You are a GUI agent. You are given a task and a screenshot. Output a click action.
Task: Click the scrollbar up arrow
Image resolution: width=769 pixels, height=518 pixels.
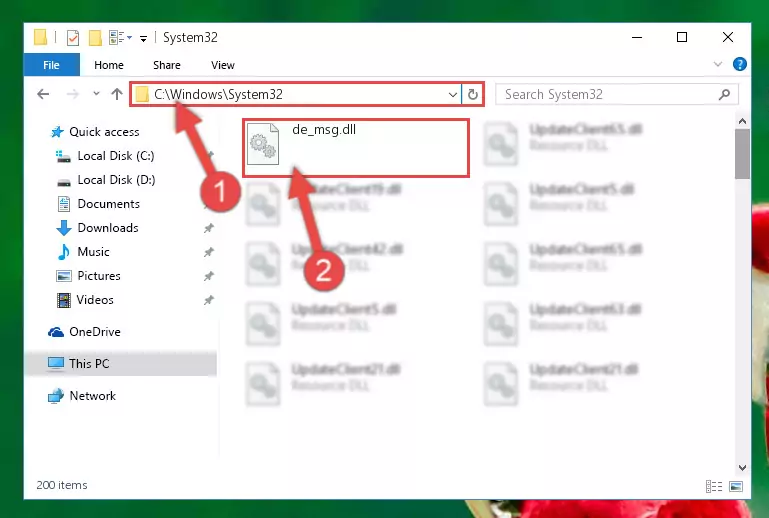pos(742,121)
